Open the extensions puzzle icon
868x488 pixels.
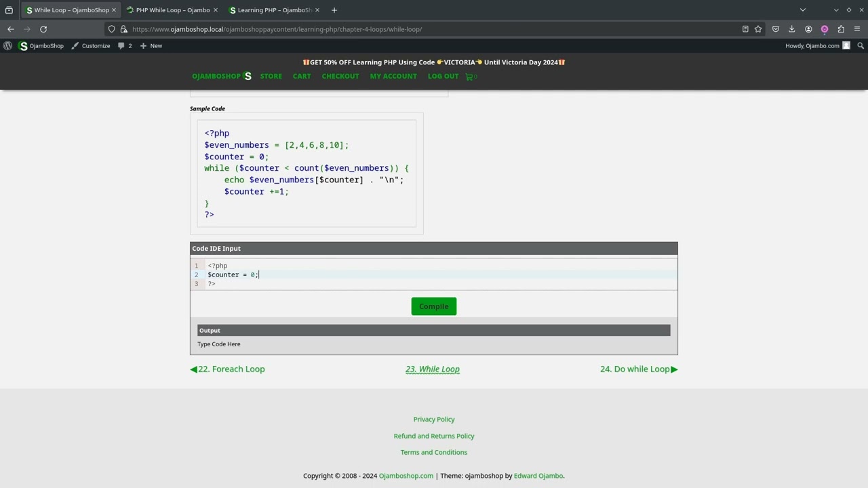[x=841, y=29]
